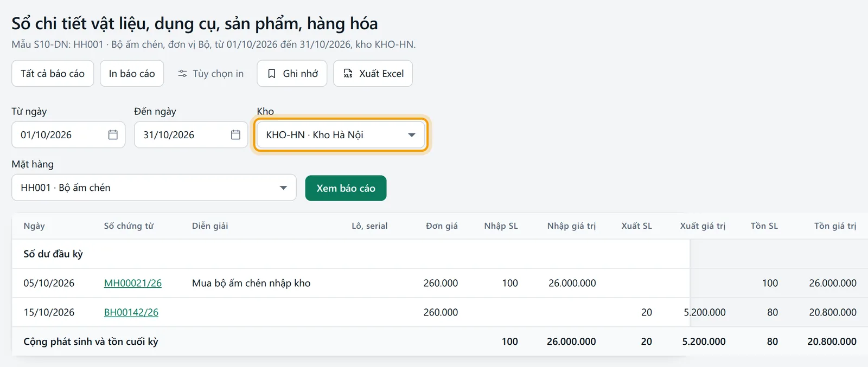Screen dimensions: 868x367
Task: Click the sliders icon beside Tùy chọn in
Action: [x=183, y=74]
